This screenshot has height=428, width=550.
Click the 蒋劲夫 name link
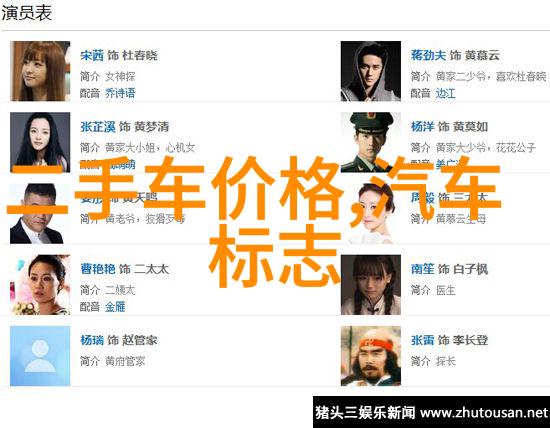[x=429, y=55]
